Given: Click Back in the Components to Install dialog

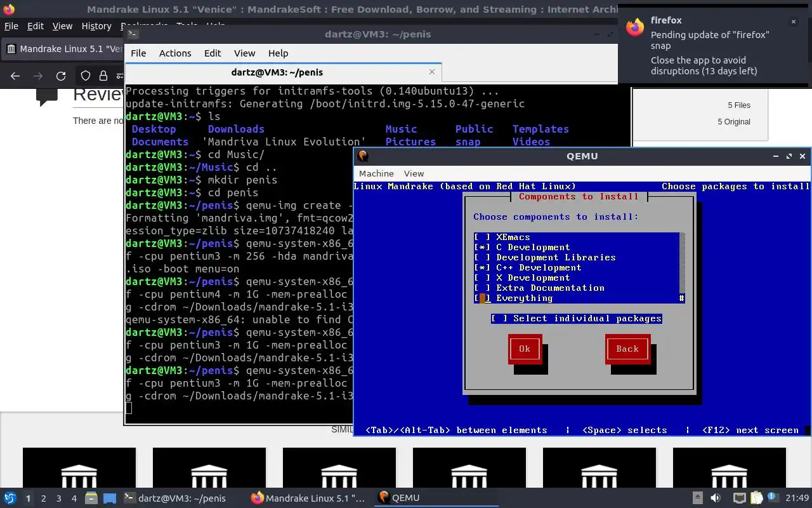Looking at the screenshot, I should 627,349.
